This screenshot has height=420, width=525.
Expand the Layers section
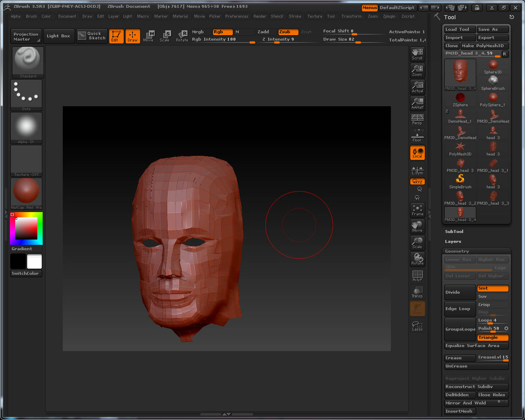(x=453, y=242)
